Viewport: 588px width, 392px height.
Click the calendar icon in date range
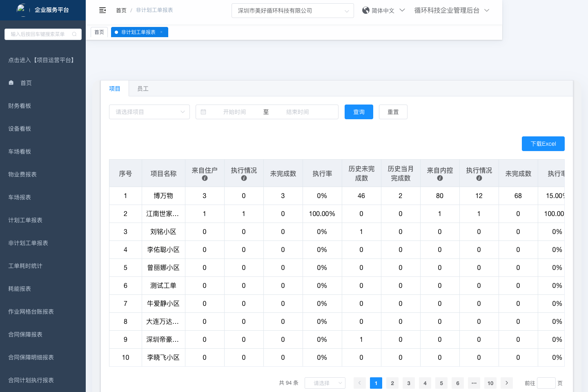[203, 112]
